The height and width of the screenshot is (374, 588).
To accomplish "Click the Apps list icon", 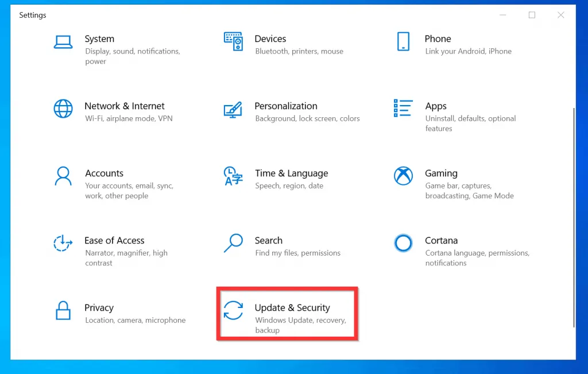I will click(403, 108).
